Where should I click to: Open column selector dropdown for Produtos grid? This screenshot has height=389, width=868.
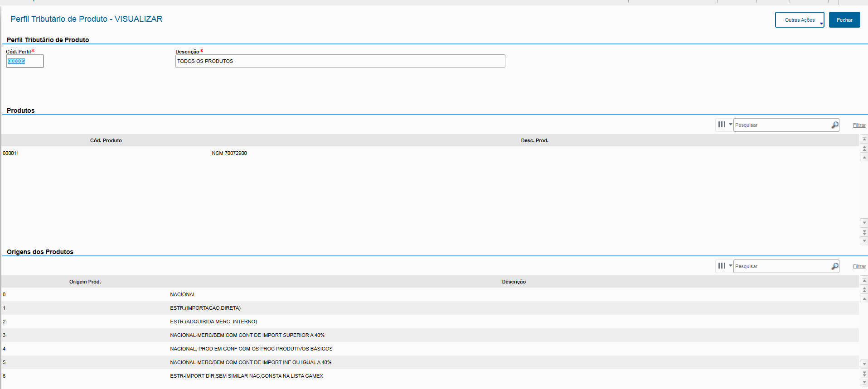tap(724, 125)
